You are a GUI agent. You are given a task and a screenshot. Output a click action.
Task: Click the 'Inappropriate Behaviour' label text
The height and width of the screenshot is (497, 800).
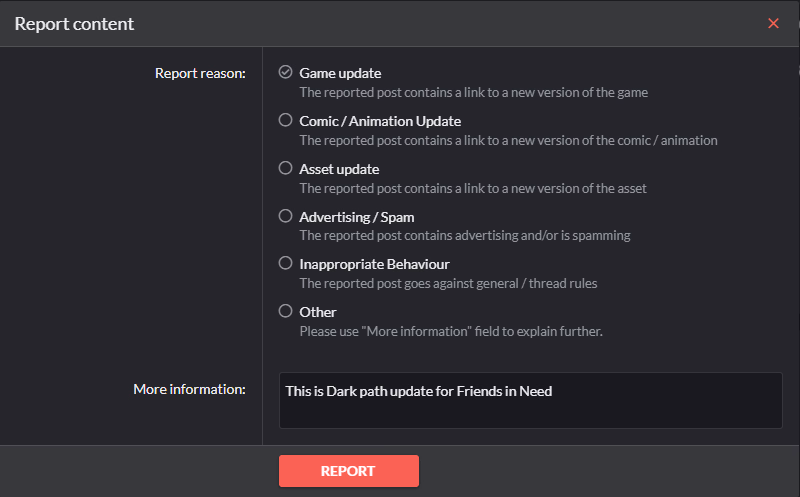coord(374,264)
